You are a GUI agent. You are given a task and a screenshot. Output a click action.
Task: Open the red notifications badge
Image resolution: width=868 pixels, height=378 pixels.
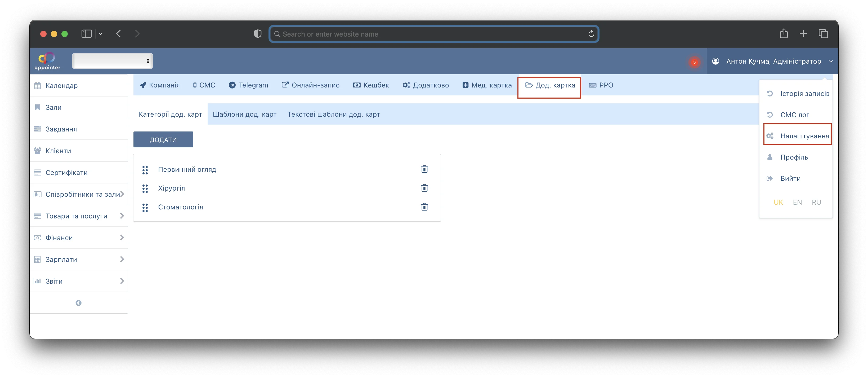(x=694, y=62)
